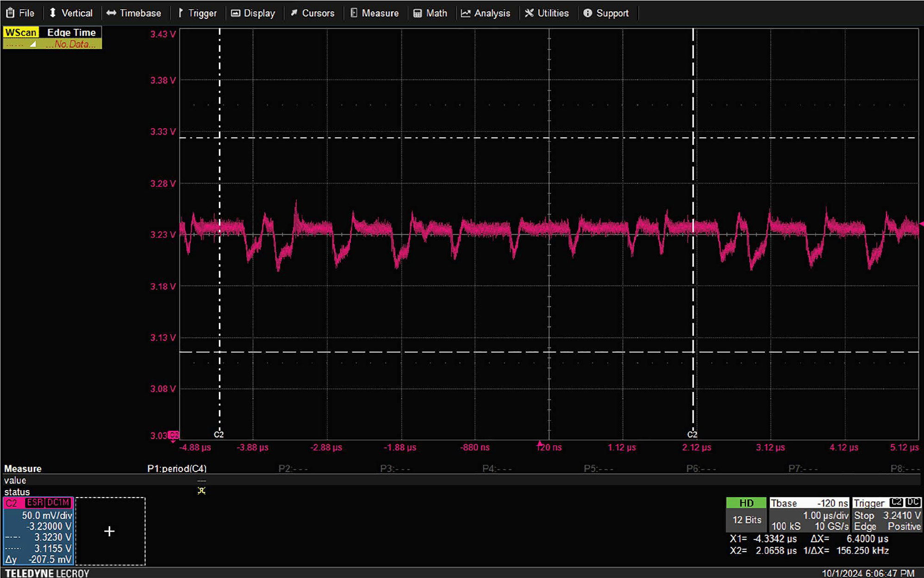This screenshot has height=578, width=924.
Task: Select the P1:period(C4) measurement column
Action: click(177, 468)
